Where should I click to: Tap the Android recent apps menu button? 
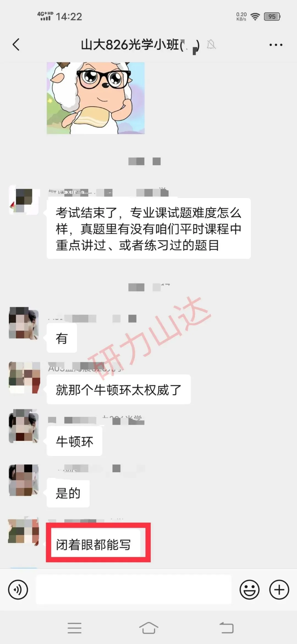(75, 628)
